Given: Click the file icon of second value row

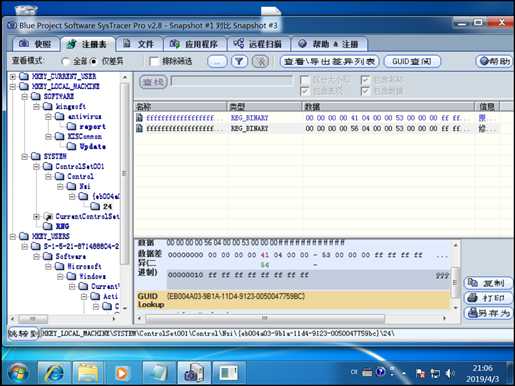Looking at the screenshot, I should point(139,128).
